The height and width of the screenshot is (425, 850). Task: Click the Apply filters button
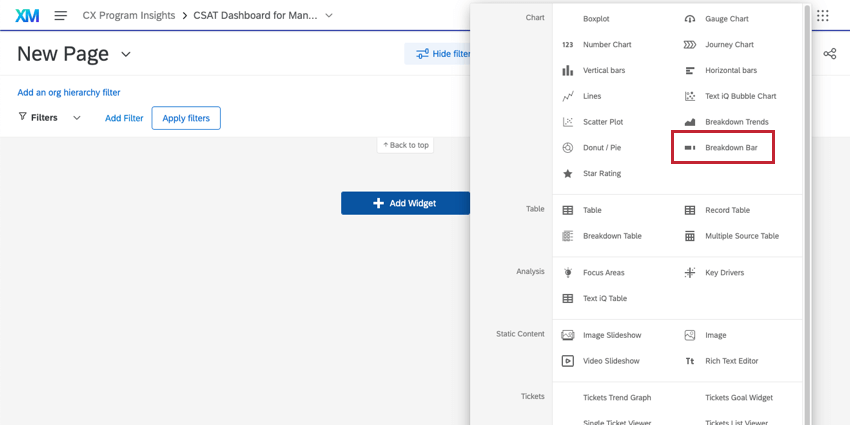coord(186,118)
